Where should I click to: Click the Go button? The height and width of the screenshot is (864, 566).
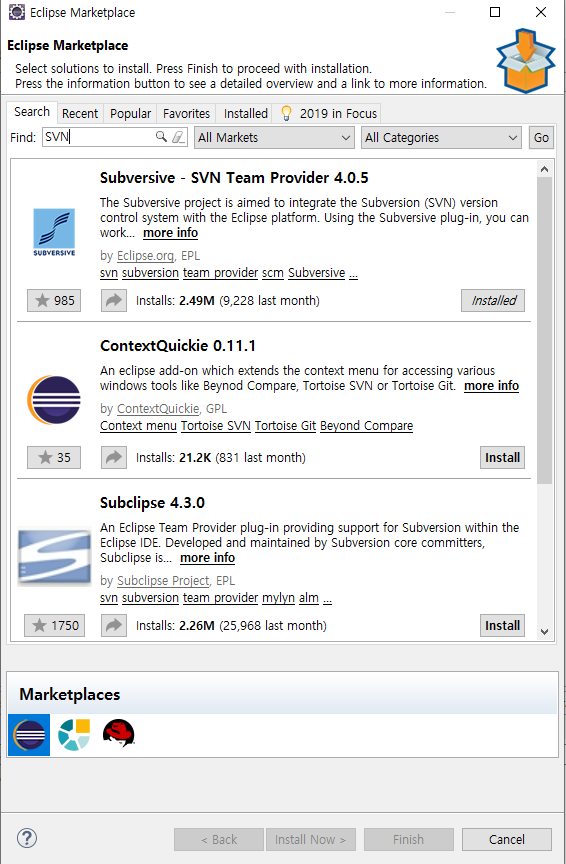tap(541, 137)
